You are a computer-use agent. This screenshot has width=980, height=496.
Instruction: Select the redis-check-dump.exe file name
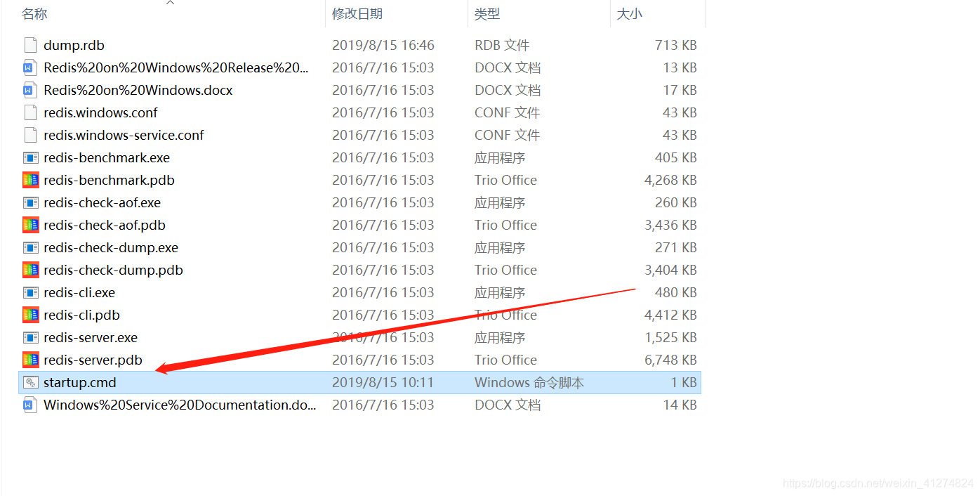tap(111, 248)
